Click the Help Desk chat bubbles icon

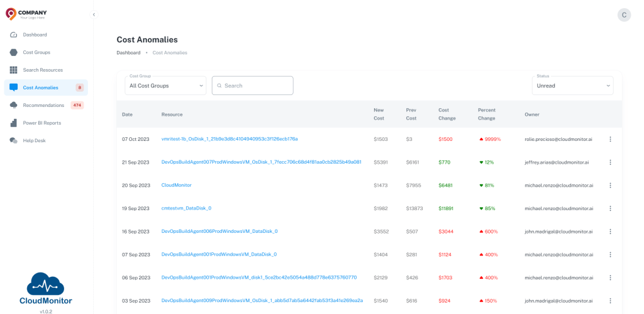(14, 140)
